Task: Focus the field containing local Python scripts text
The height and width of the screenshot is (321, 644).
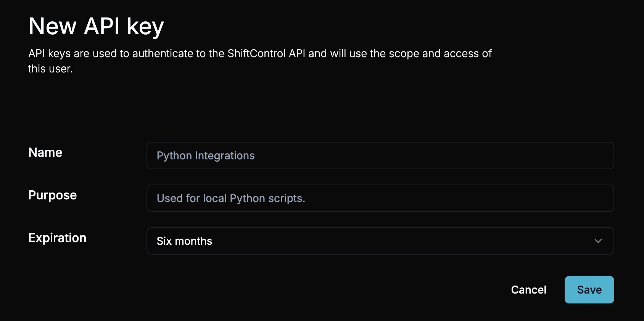Action: [380, 198]
